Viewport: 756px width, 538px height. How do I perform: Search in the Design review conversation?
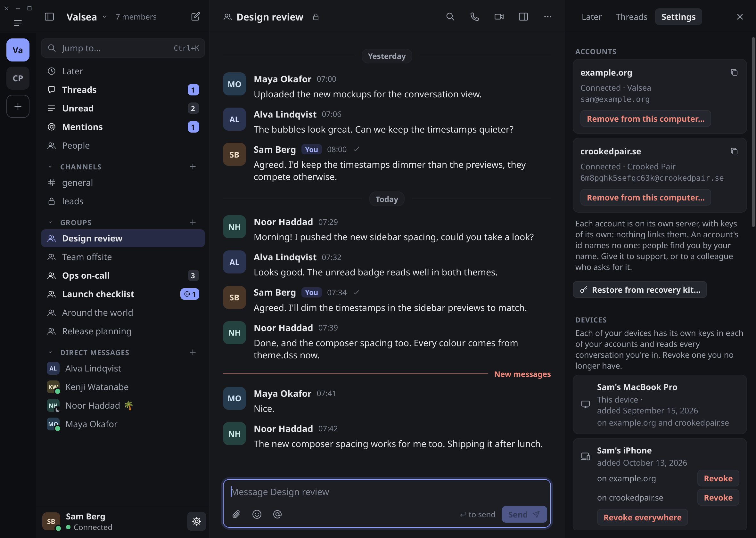point(450,17)
